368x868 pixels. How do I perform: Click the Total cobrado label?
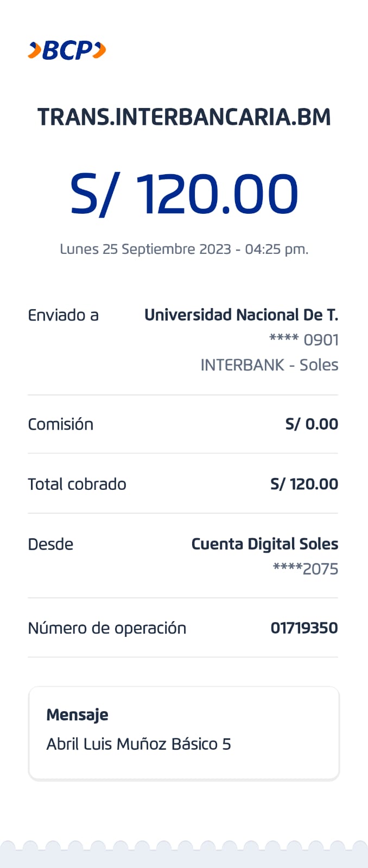(x=77, y=484)
